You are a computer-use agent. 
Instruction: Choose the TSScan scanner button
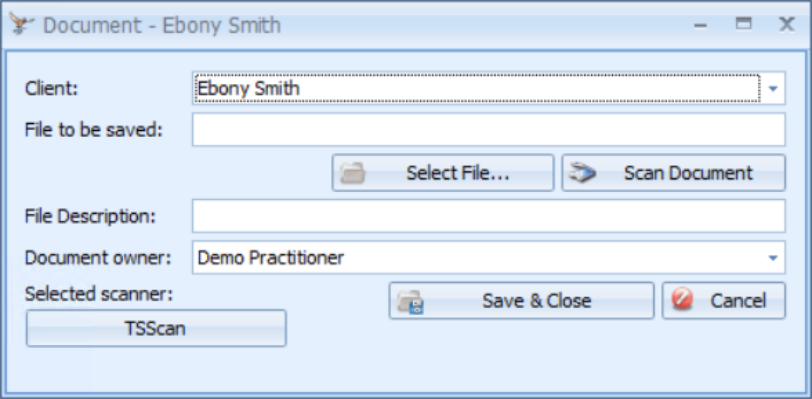[156, 328]
